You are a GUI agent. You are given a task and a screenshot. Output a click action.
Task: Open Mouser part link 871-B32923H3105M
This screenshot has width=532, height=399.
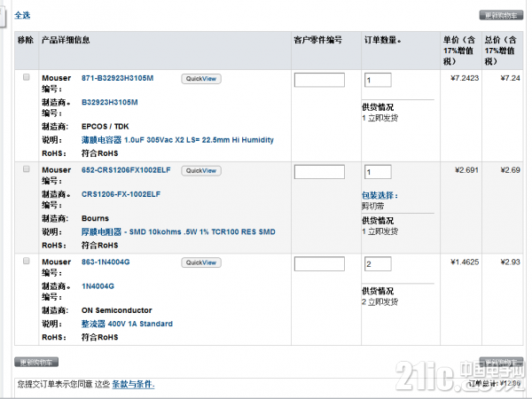click(117, 78)
